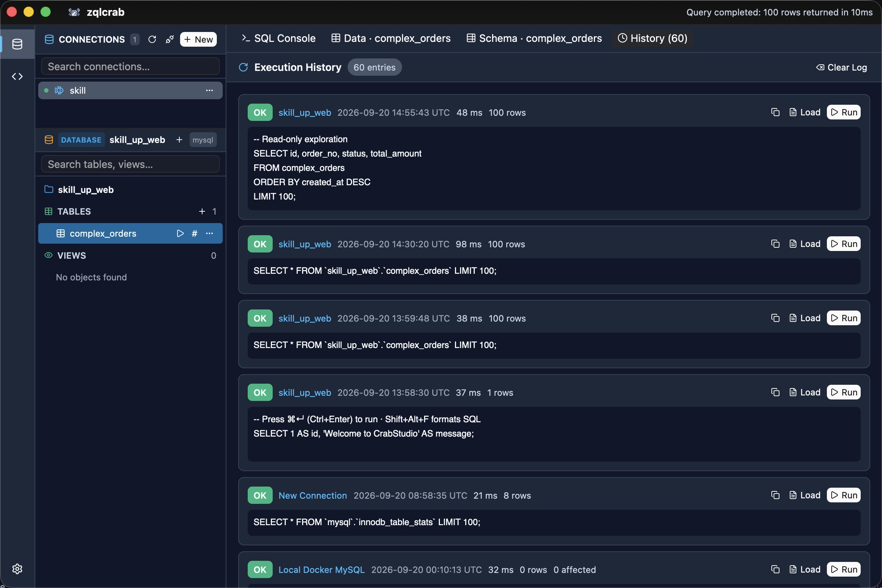Viewport: 882px width, 588px height.
Task: Click the LIMIT 100; line in first query
Action: pos(275,197)
